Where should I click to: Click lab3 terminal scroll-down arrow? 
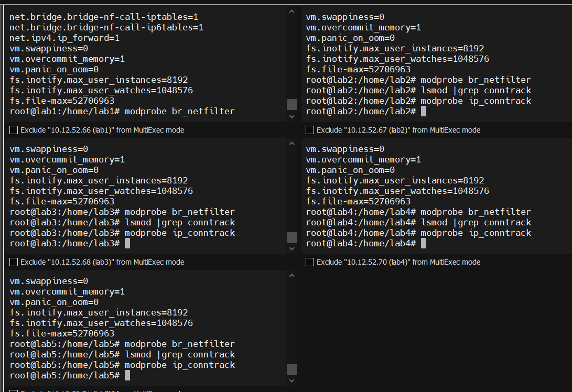tap(292, 248)
